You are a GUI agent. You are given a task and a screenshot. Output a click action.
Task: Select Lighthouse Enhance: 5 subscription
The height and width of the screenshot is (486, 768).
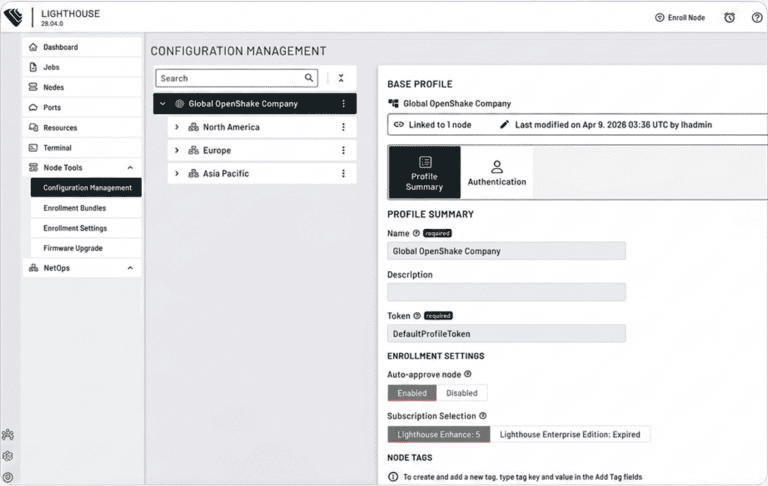coord(439,435)
